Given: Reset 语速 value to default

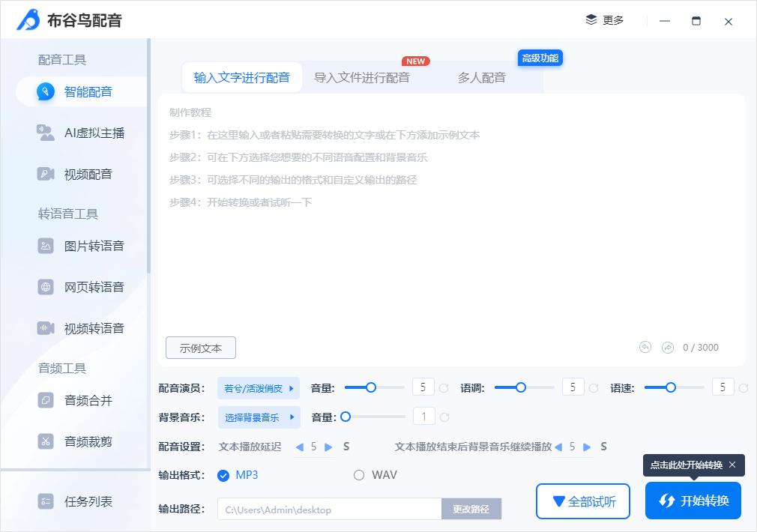Looking at the screenshot, I should [x=744, y=387].
